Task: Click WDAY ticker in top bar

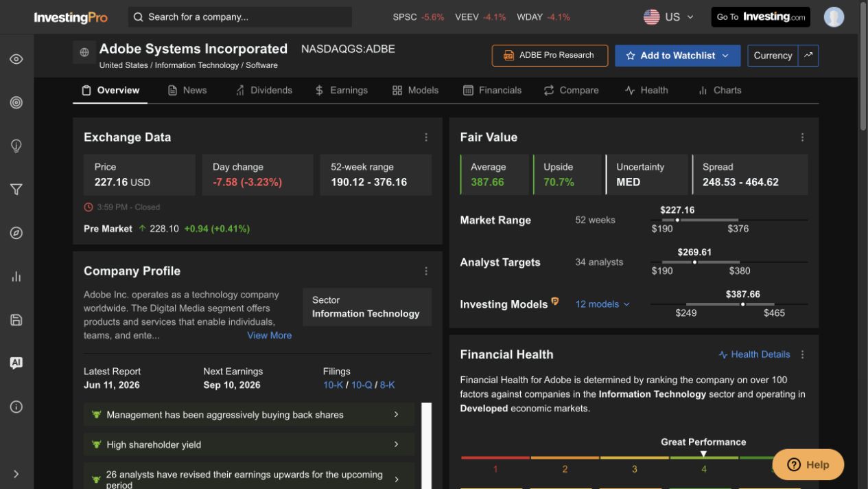Action: 543,17
